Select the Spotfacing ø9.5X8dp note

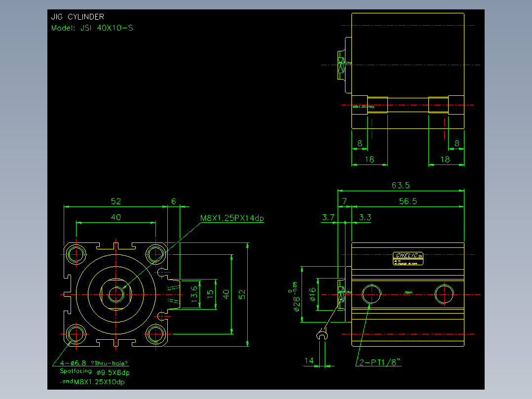95,372
